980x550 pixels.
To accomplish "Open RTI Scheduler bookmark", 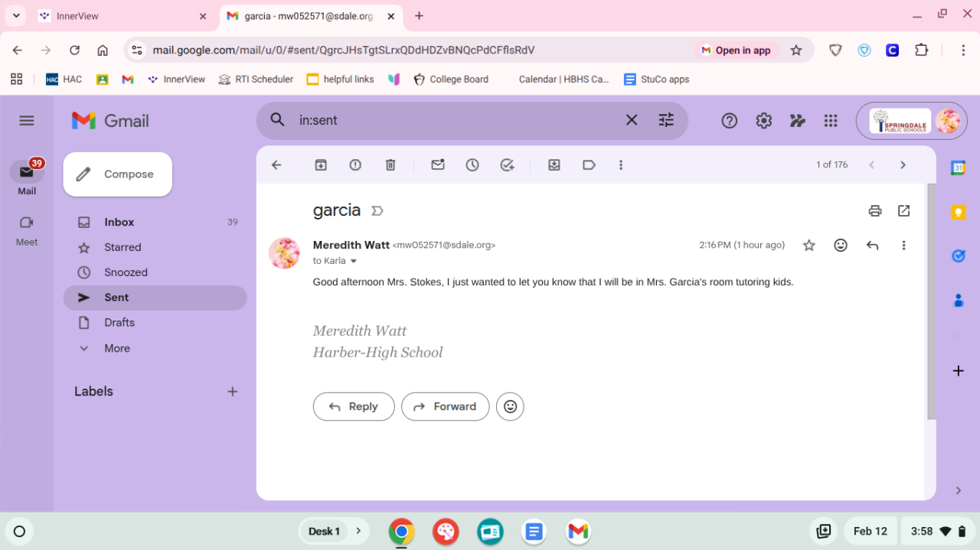I will pyautogui.click(x=256, y=79).
